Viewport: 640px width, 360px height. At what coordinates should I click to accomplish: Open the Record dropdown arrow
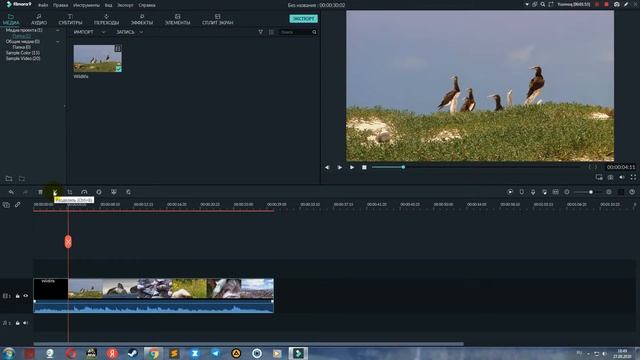pyautogui.click(x=141, y=32)
